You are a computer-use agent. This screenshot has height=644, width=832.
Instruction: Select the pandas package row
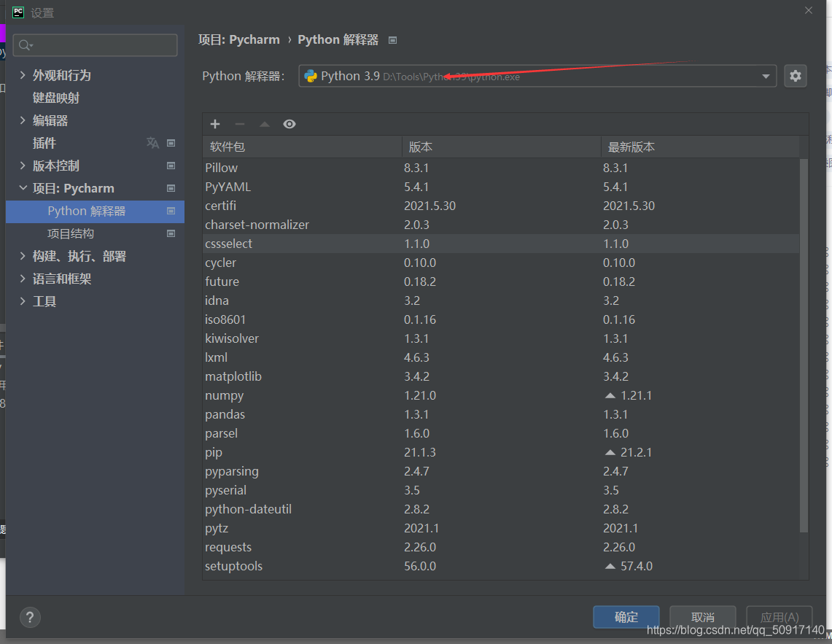[x=501, y=415]
